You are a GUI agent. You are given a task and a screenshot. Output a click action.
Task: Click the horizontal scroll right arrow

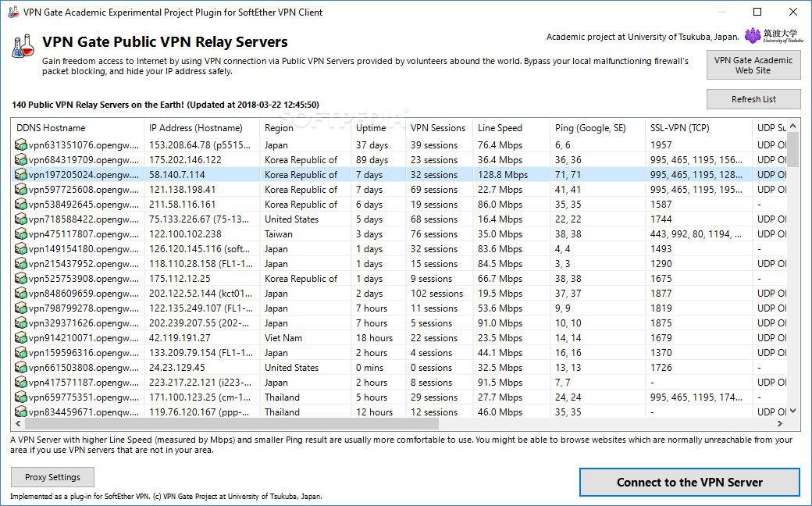(x=780, y=424)
